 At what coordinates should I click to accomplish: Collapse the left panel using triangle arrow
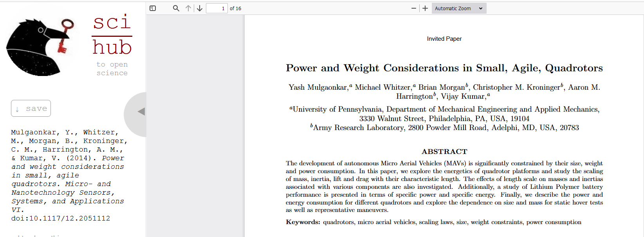[x=141, y=112]
